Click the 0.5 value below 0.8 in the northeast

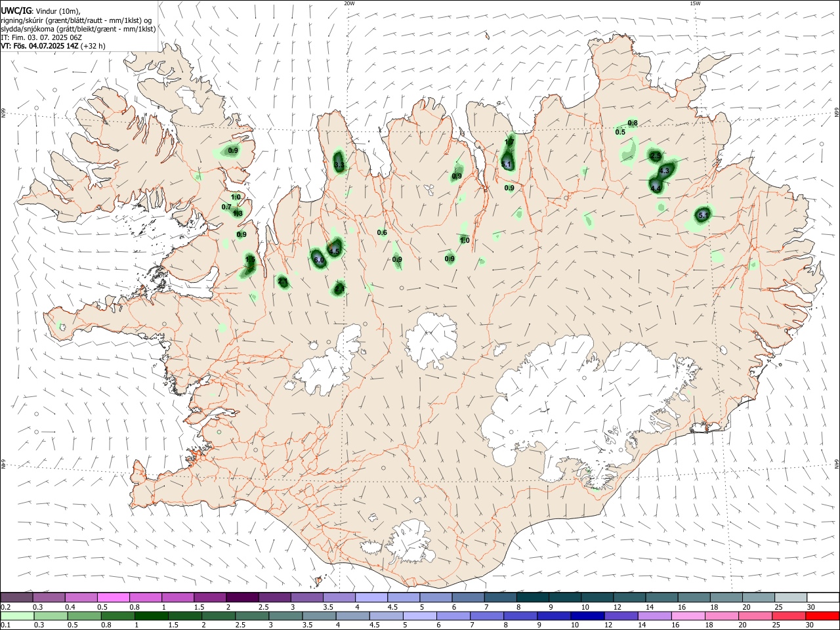point(620,132)
